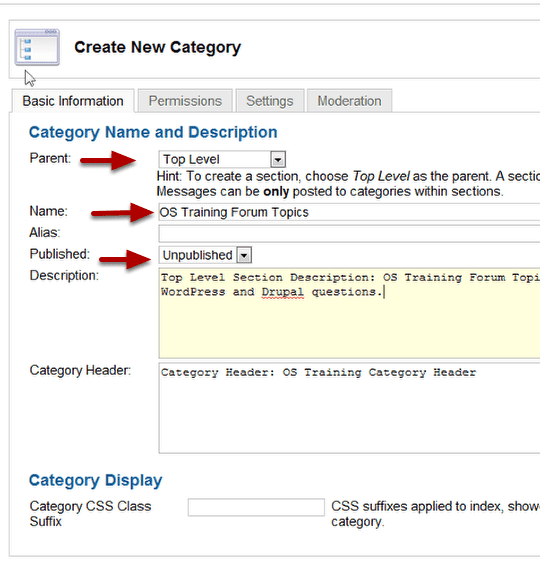Image resolution: width=540 pixels, height=561 pixels.
Task: Switch to the Permissions tab
Action: pyautogui.click(x=185, y=101)
